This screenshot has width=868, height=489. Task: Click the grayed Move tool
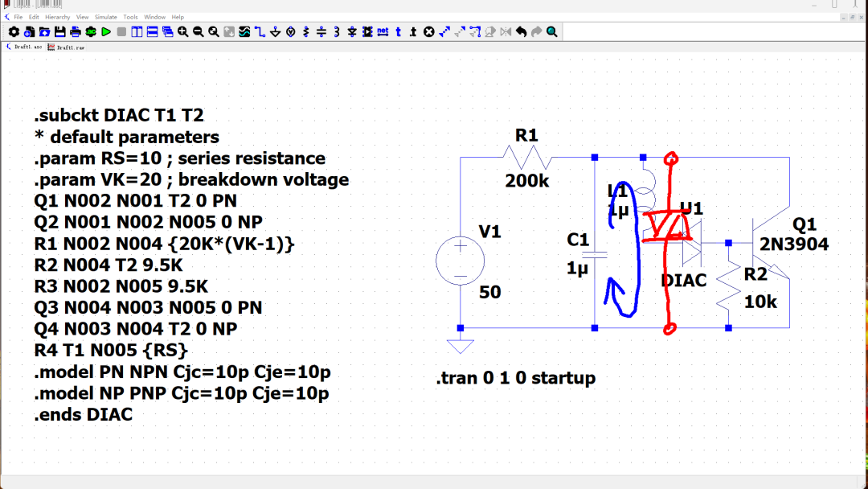tap(460, 32)
